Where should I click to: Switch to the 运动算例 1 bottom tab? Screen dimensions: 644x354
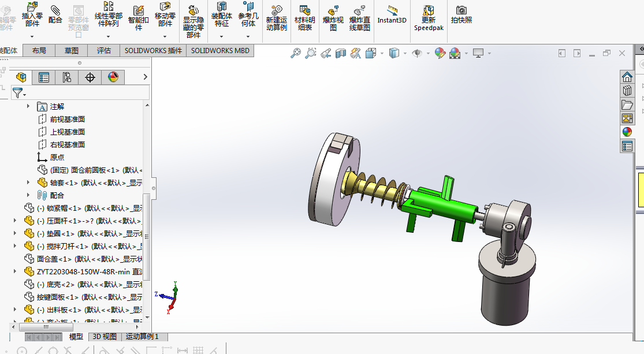142,337
